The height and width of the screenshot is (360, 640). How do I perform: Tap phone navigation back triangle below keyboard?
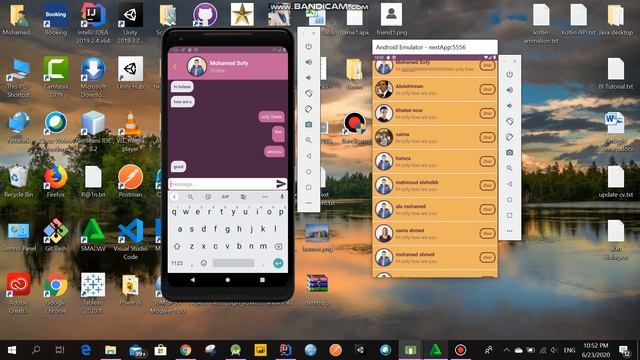click(193, 280)
